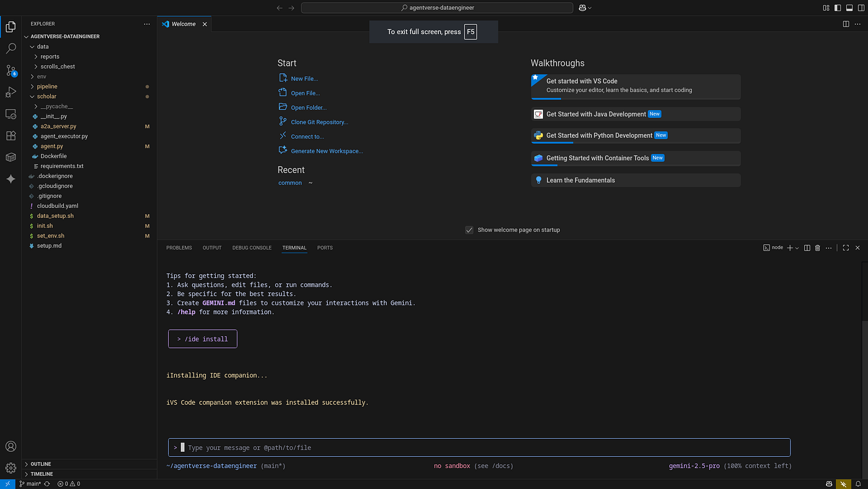
Task: Click the Explorer more actions ellipsis
Action: (147, 24)
